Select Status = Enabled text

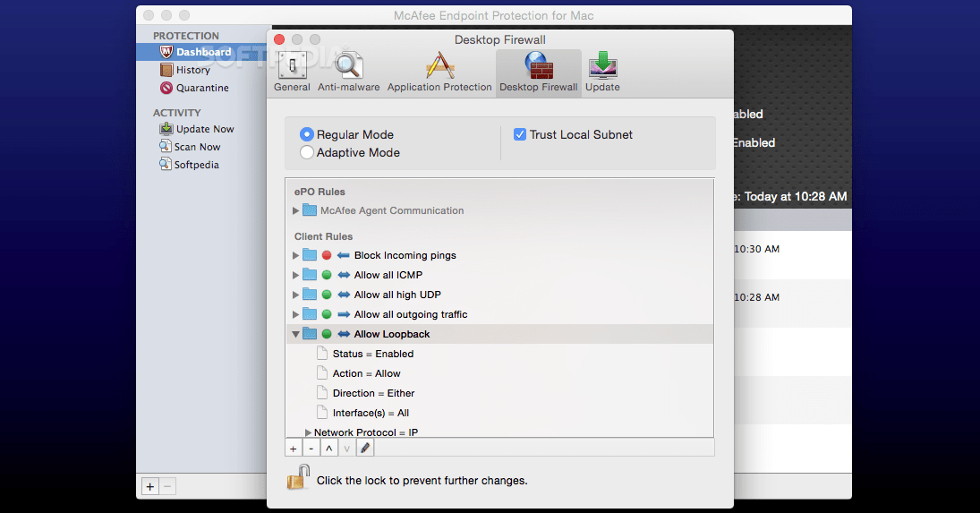[x=373, y=354]
